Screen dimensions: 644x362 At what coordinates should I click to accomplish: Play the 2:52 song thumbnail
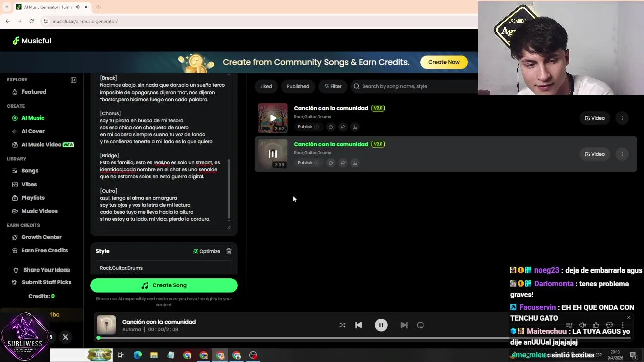click(x=273, y=118)
